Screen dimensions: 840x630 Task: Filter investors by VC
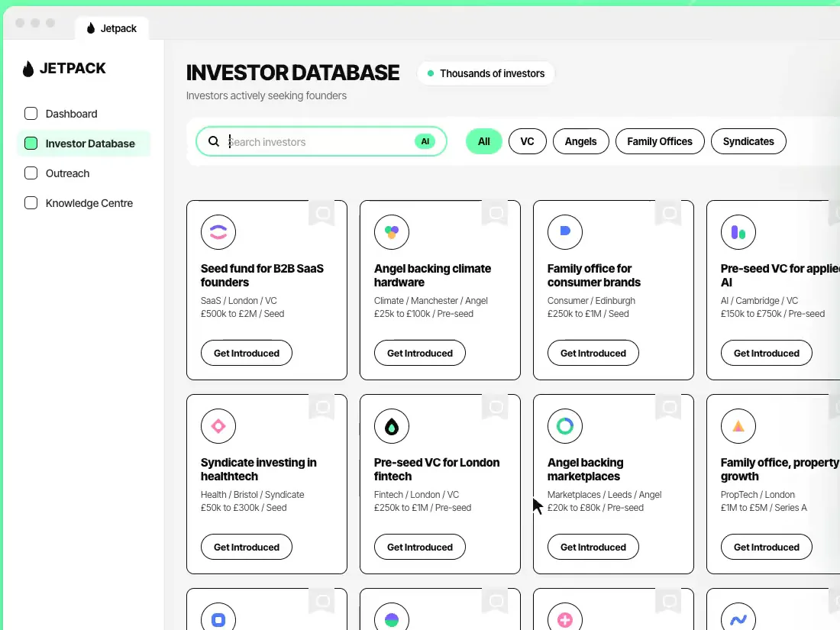click(527, 141)
